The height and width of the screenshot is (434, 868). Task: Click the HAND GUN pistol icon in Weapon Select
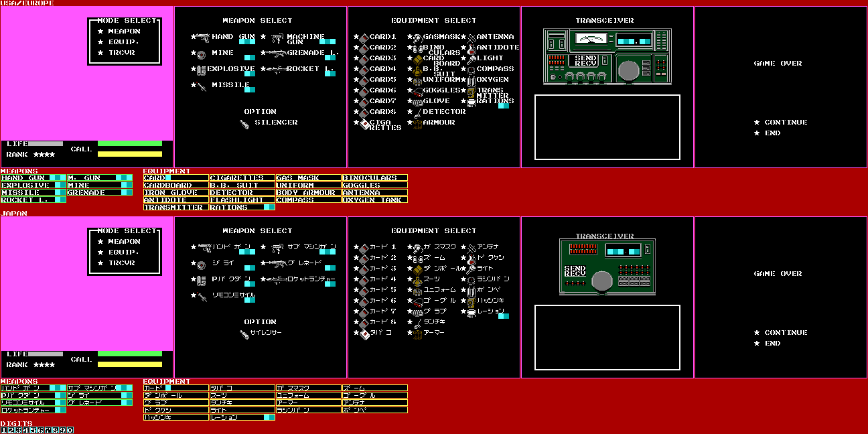[204, 38]
